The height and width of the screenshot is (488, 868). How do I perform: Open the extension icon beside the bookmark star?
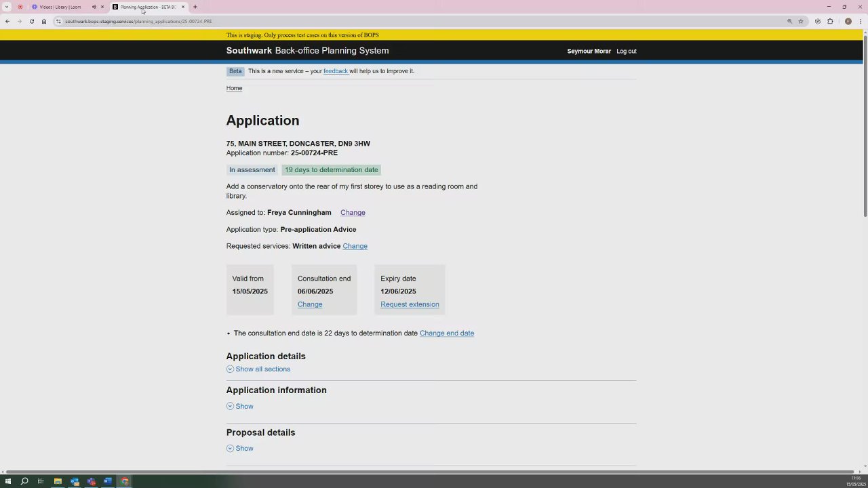(818, 22)
